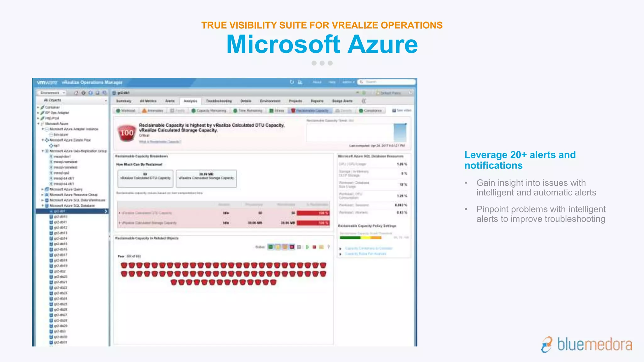Toggle the gray status filter

pyautogui.click(x=299, y=247)
